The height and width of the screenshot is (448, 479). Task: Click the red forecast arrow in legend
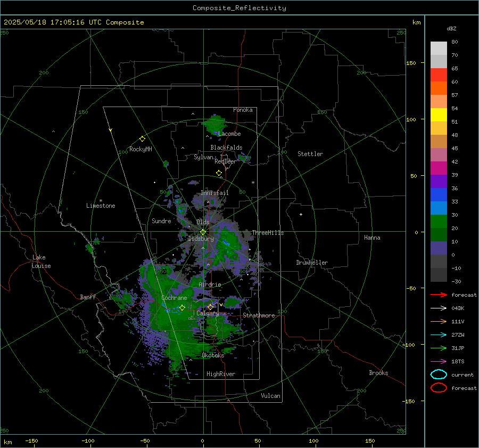pyautogui.click(x=439, y=295)
